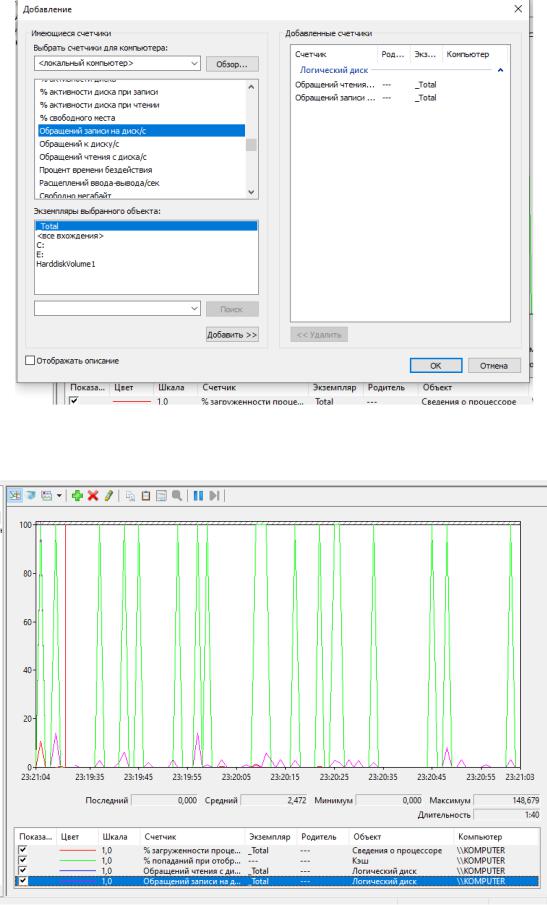Select added counter 'Обращений записи...' row

(x=399, y=98)
